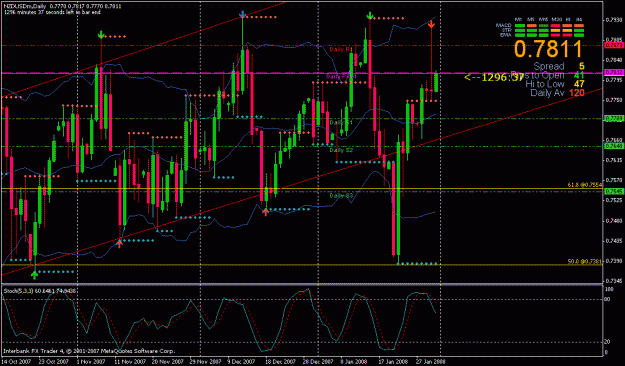Viewport: 625px width, 366px height.
Task: Click the green 0.7708 price tag on the axis
Action: tap(613, 118)
